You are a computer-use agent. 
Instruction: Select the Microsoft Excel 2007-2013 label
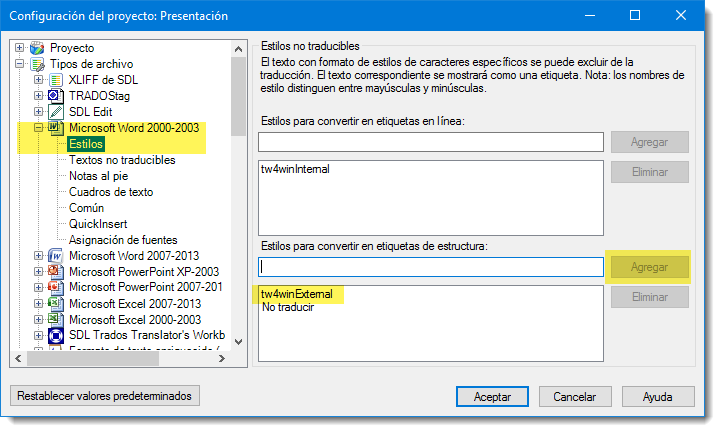click(135, 304)
